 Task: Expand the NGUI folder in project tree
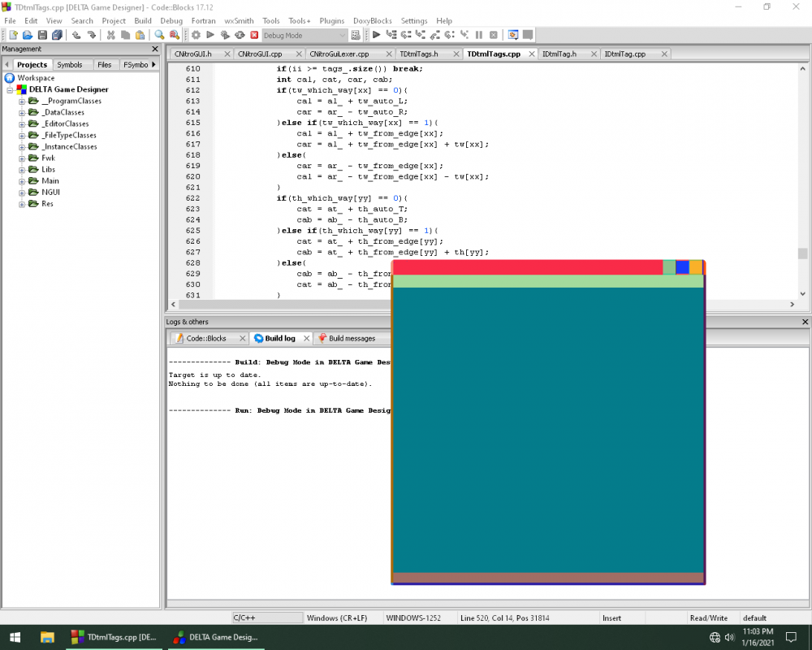point(23,193)
